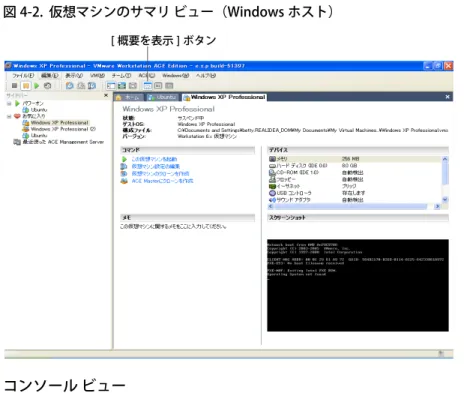This screenshot has height=393, width=464.
Task: Click the device list horizontal scrollbar thumb
Action: (x=350, y=207)
